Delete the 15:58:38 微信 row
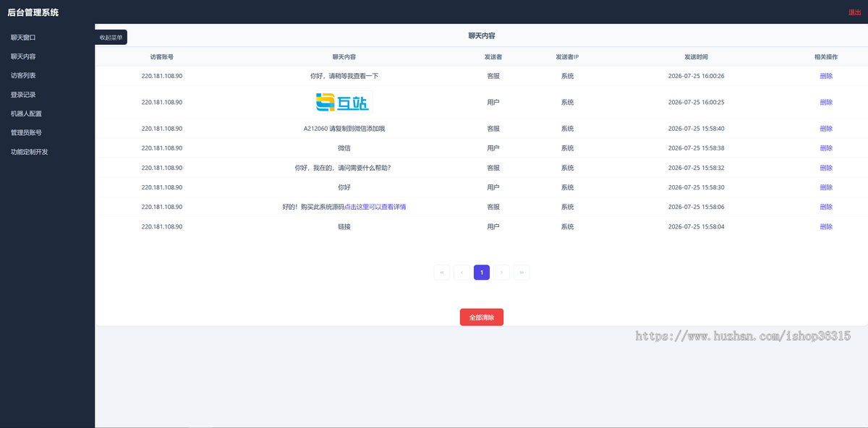 [826, 148]
